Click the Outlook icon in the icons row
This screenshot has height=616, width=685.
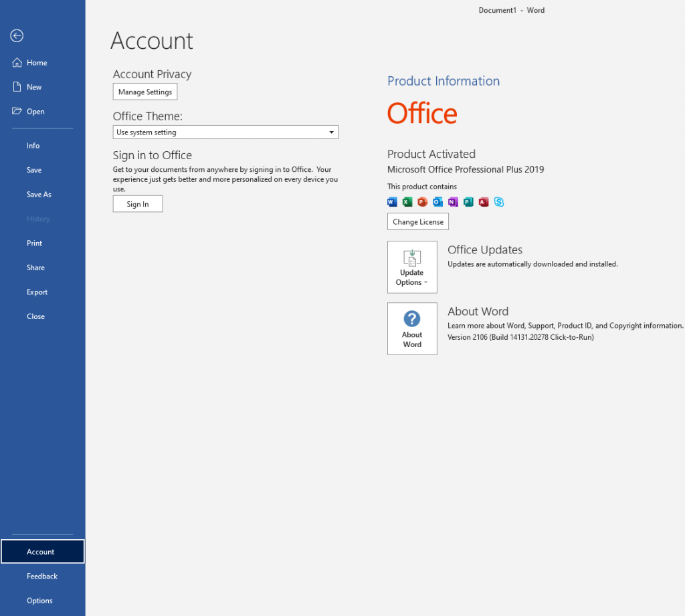pos(437,201)
